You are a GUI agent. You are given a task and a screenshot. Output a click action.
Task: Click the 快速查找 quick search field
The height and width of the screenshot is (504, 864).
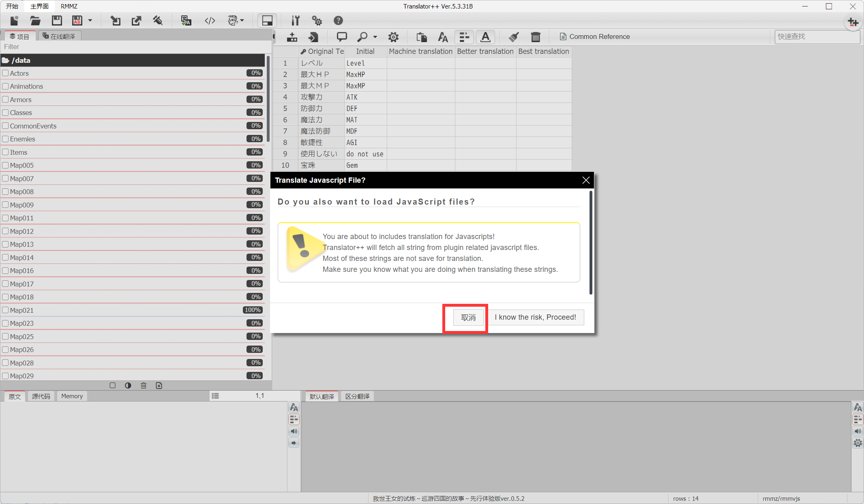point(817,36)
